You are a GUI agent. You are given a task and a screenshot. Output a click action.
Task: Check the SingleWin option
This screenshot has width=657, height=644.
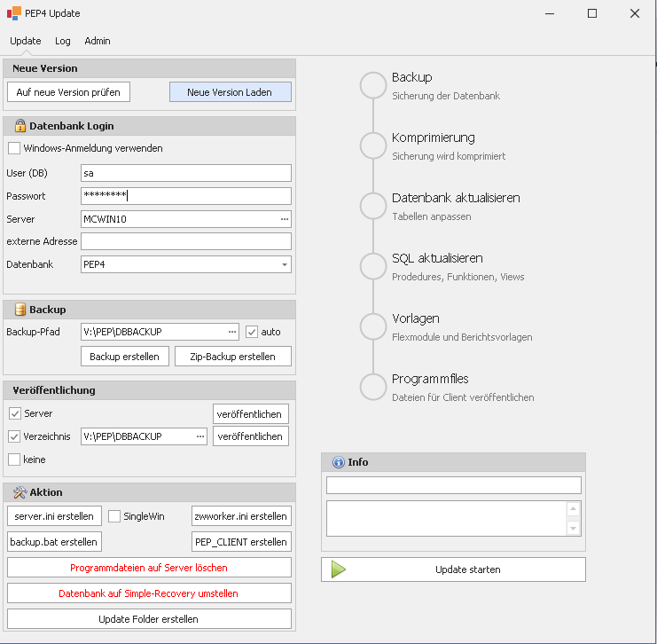114,516
